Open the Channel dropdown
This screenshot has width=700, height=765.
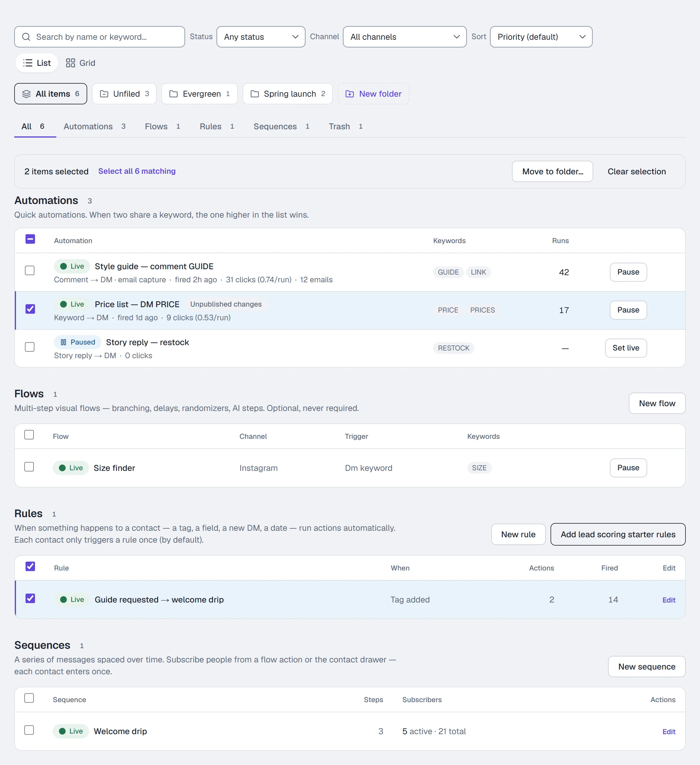click(405, 37)
